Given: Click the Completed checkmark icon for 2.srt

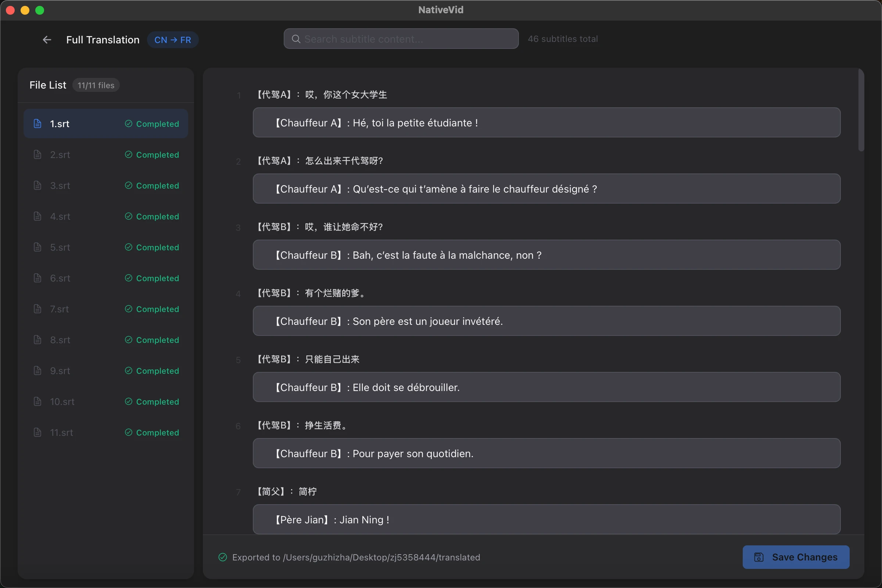Looking at the screenshot, I should click(x=129, y=154).
